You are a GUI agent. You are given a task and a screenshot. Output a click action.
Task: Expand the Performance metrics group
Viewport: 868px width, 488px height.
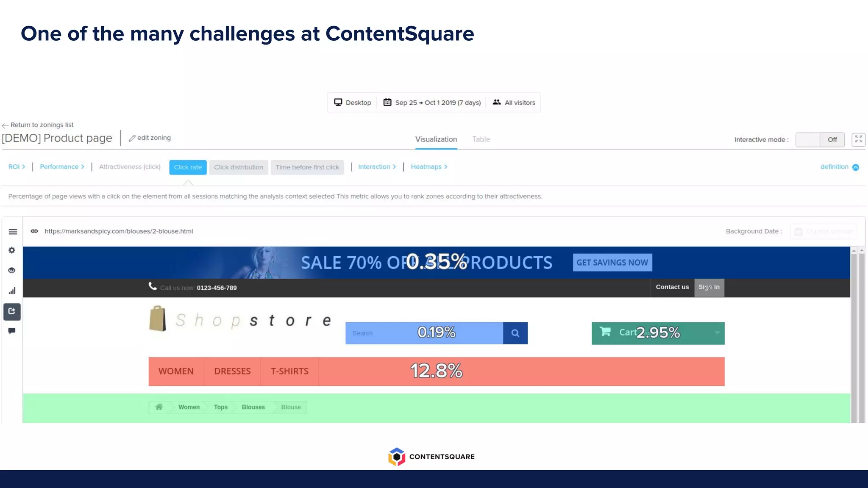tap(62, 167)
